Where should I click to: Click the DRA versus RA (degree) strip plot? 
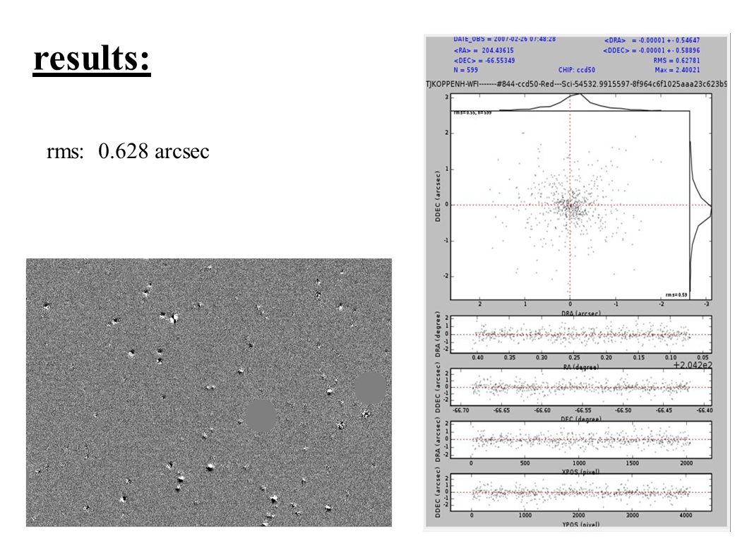[x=581, y=335]
